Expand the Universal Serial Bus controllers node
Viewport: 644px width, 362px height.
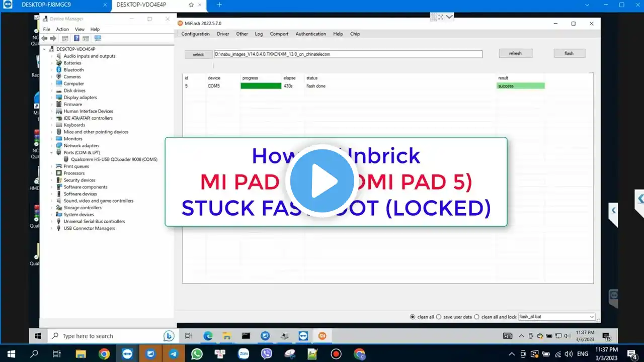click(x=52, y=221)
